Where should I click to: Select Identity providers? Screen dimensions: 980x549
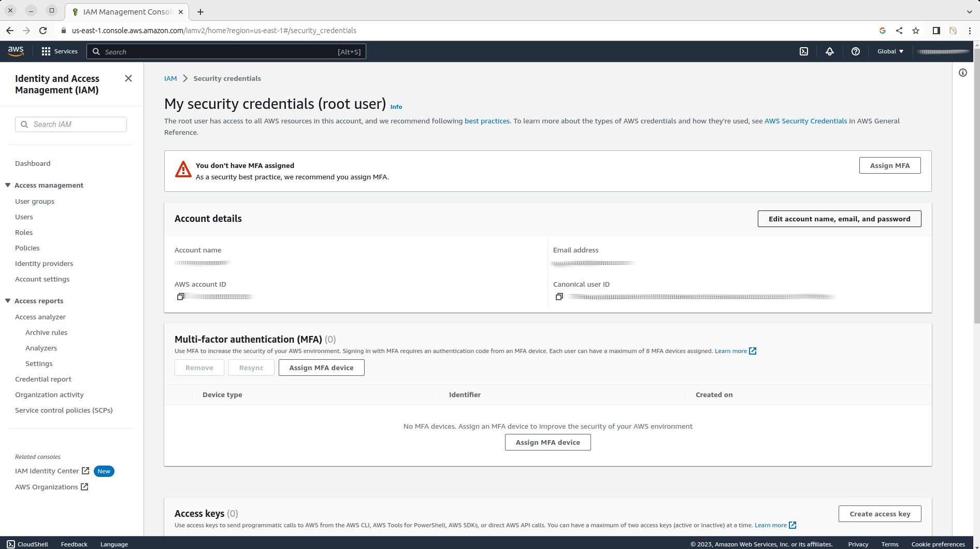coord(44,263)
